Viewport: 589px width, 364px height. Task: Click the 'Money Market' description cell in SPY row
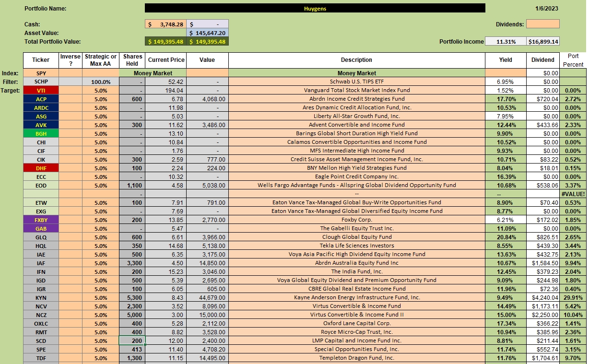click(x=356, y=73)
